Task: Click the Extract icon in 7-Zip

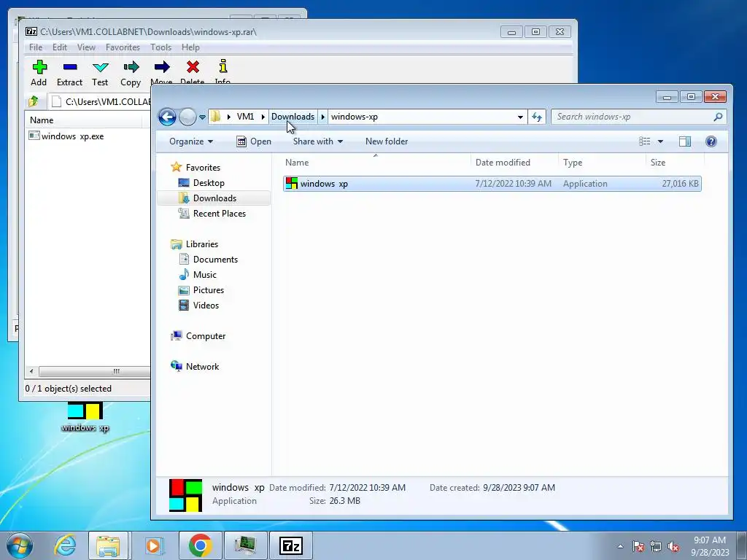Action: pos(69,73)
